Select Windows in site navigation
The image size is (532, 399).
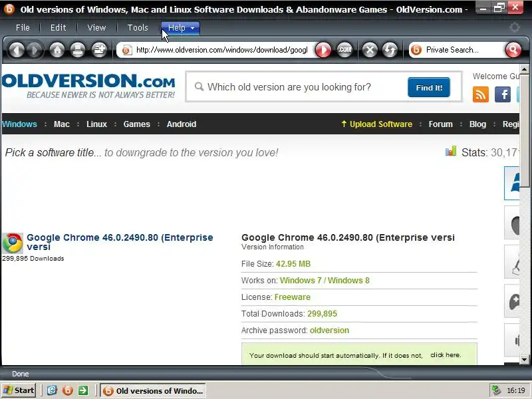tap(19, 124)
